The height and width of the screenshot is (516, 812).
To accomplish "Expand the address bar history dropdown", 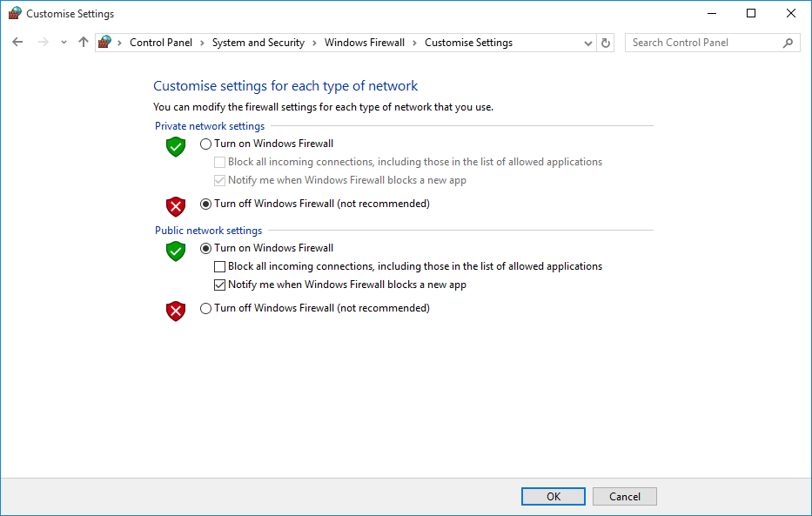I will click(588, 43).
